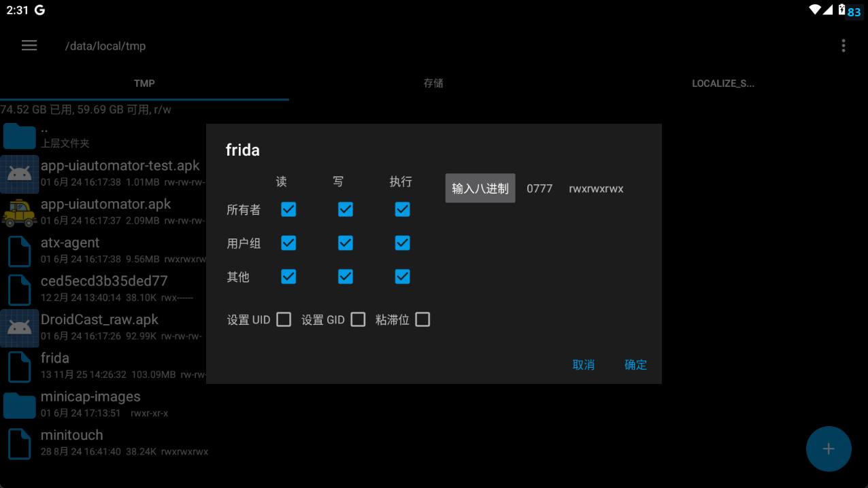This screenshot has height=488, width=868.
Task: Cancel the dialog with 取消
Action: click(x=584, y=365)
